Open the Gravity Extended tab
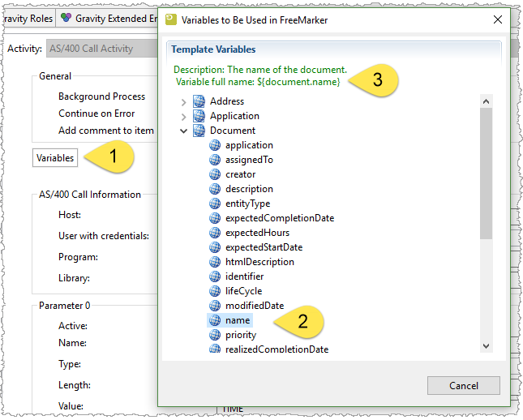This screenshot has height=420, width=523. (109, 18)
